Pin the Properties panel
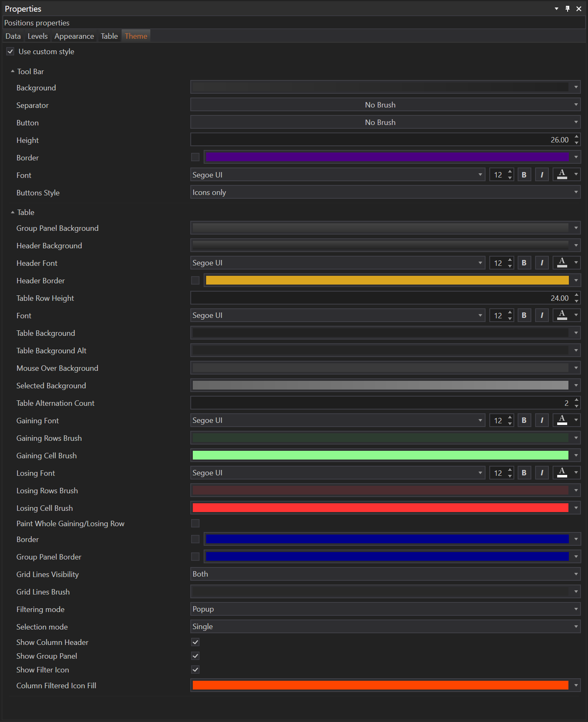588x722 pixels. coord(567,9)
